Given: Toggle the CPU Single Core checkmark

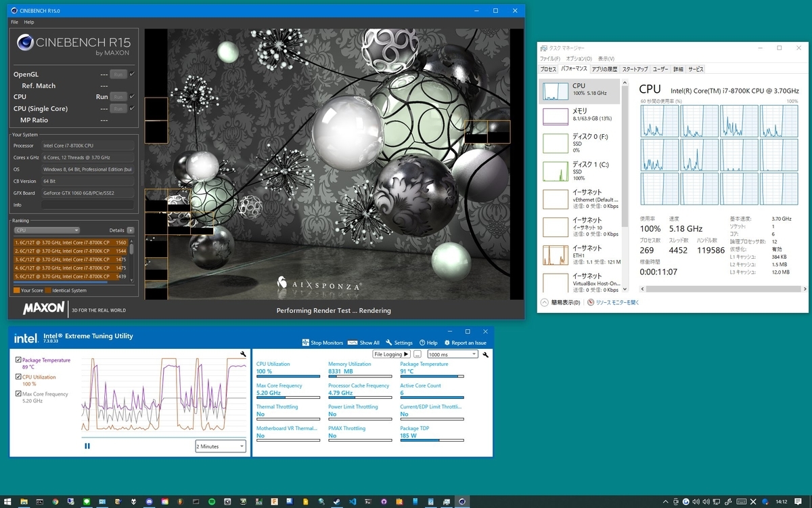Looking at the screenshot, I should pos(132,108).
